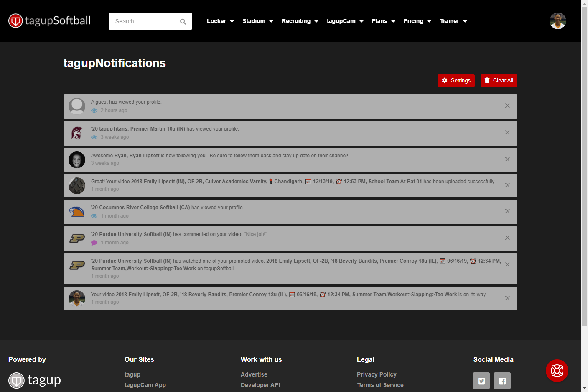
Task: Click the search magnifier icon
Action: click(x=183, y=22)
